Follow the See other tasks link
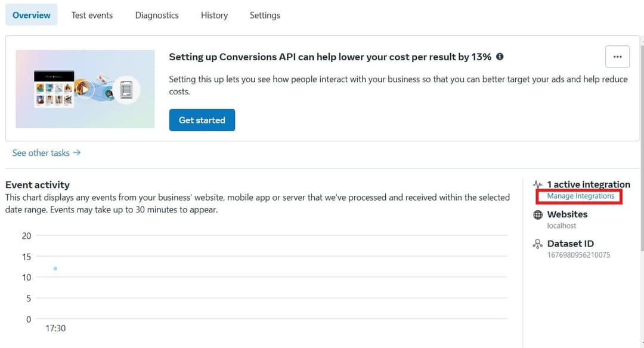The image size is (644, 348). tap(41, 153)
